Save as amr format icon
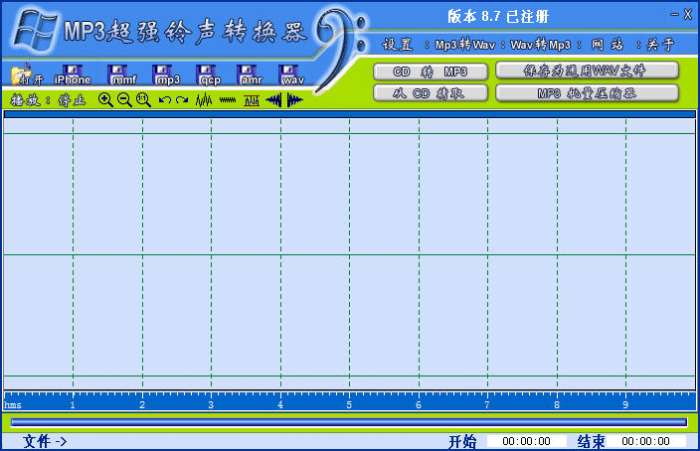The height and width of the screenshot is (451, 700). tap(250, 75)
